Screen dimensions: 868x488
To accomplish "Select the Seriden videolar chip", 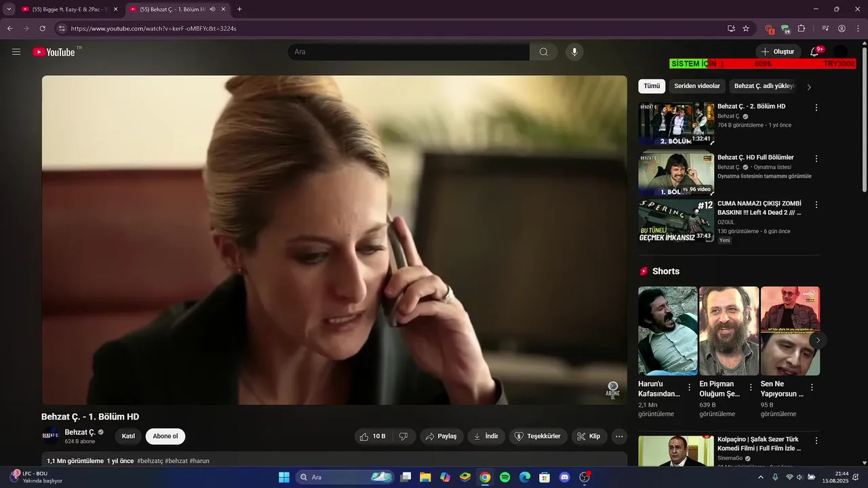I will 697,86.
